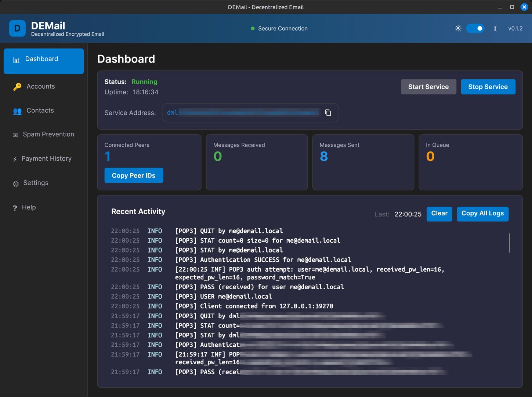Click the question mark Help icon
The image size is (532, 397).
15,208
